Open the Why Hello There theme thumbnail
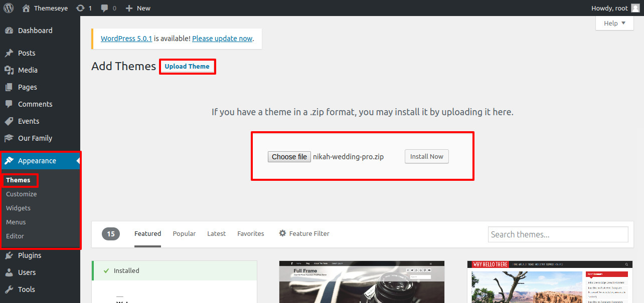Image resolution: width=644 pixels, height=303 pixels. tap(550, 282)
